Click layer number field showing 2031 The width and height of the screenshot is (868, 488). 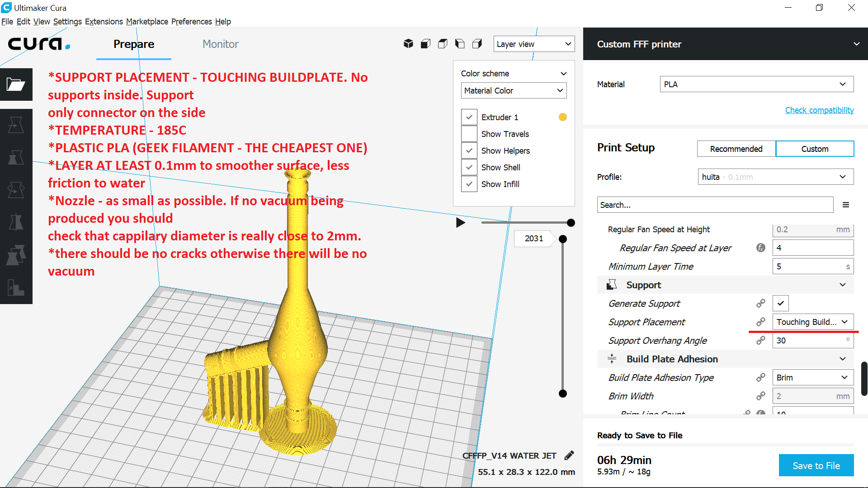[534, 238]
